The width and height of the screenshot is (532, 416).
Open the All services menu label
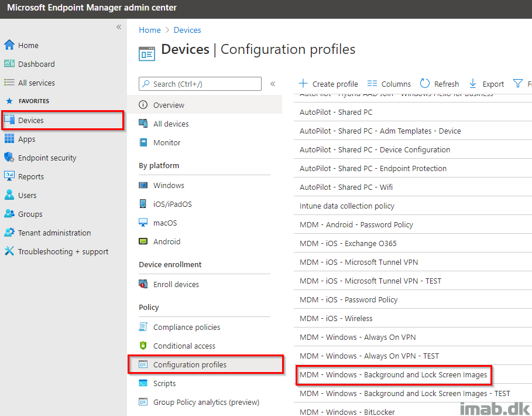point(36,83)
